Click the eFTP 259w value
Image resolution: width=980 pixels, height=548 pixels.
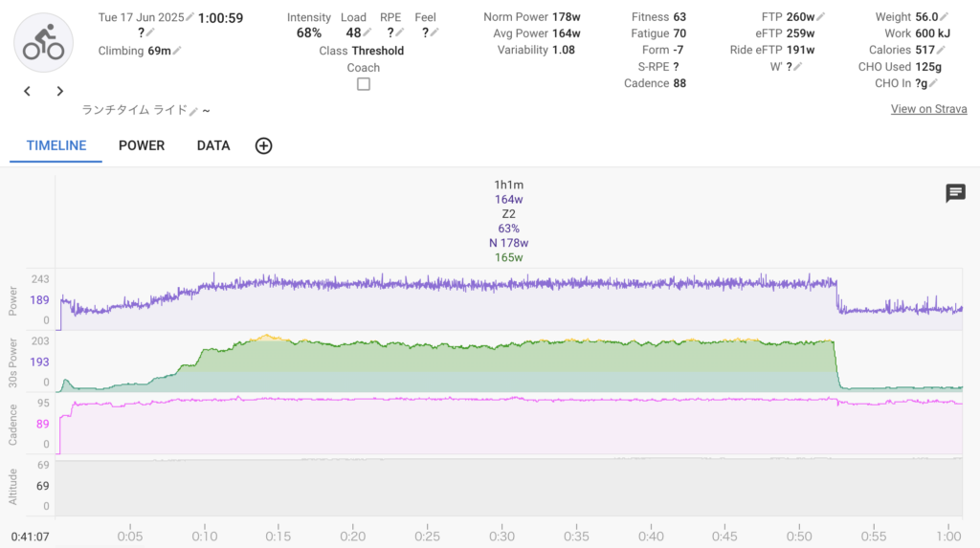tap(800, 33)
